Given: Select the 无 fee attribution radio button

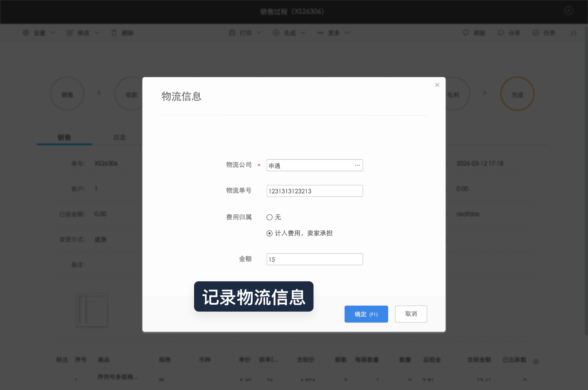Looking at the screenshot, I should click(x=269, y=217).
